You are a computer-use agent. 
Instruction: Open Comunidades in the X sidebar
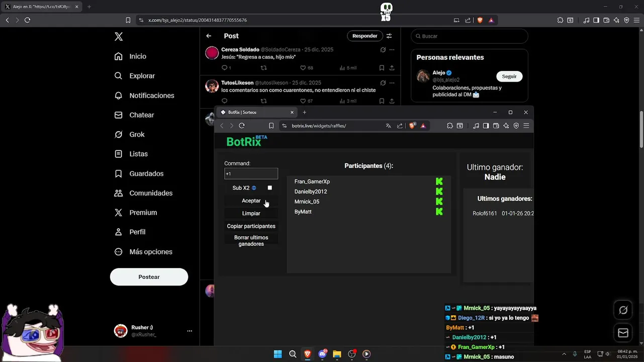[143, 193]
